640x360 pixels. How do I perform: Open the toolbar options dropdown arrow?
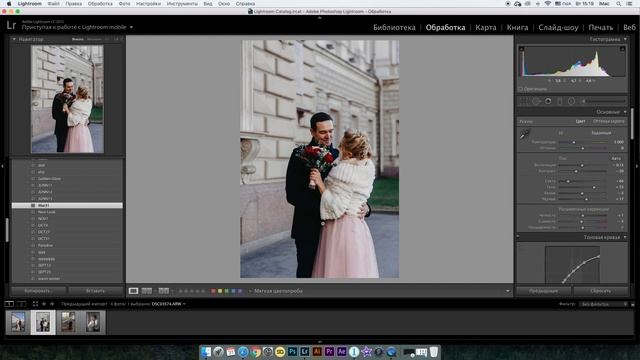coord(508,291)
